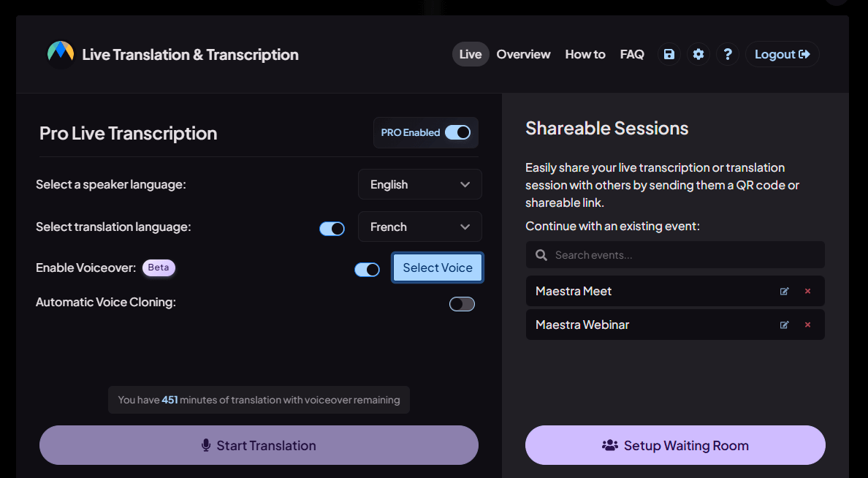The image size is (868, 478).
Task: Click the Select Voice button
Action: (x=438, y=268)
